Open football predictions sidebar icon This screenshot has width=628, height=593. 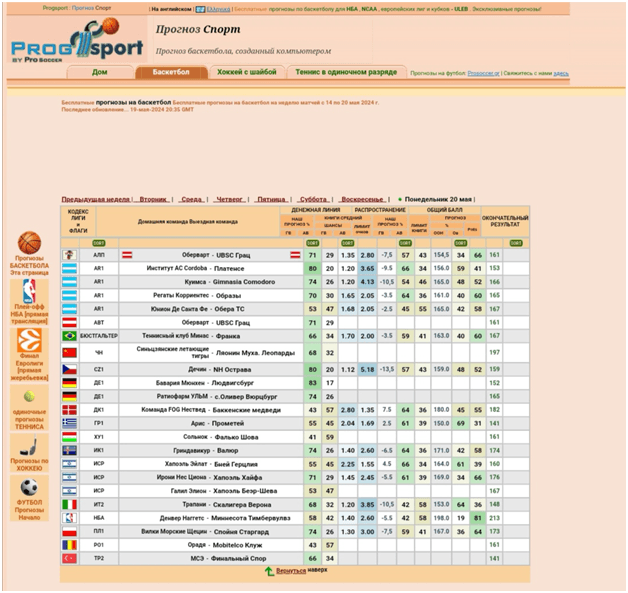click(29, 487)
